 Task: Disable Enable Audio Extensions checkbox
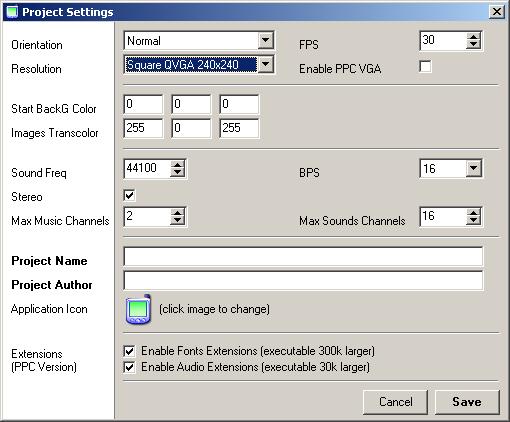(x=129, y=367)
